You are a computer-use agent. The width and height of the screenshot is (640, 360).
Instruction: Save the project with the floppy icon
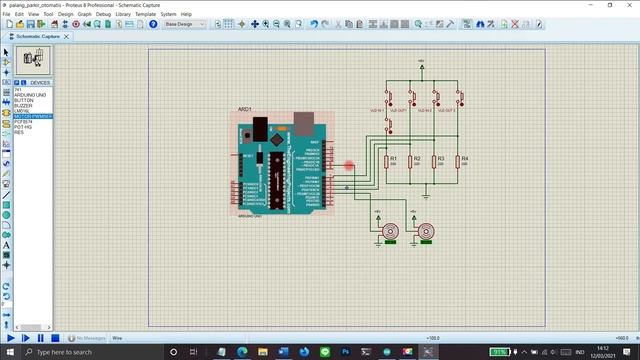click(31, 24)
